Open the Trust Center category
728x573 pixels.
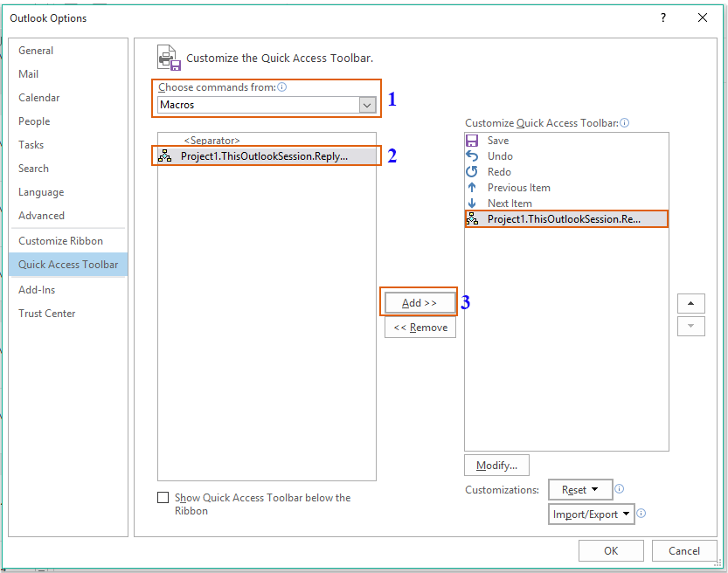pyautogui.click(x=68, y=314)
